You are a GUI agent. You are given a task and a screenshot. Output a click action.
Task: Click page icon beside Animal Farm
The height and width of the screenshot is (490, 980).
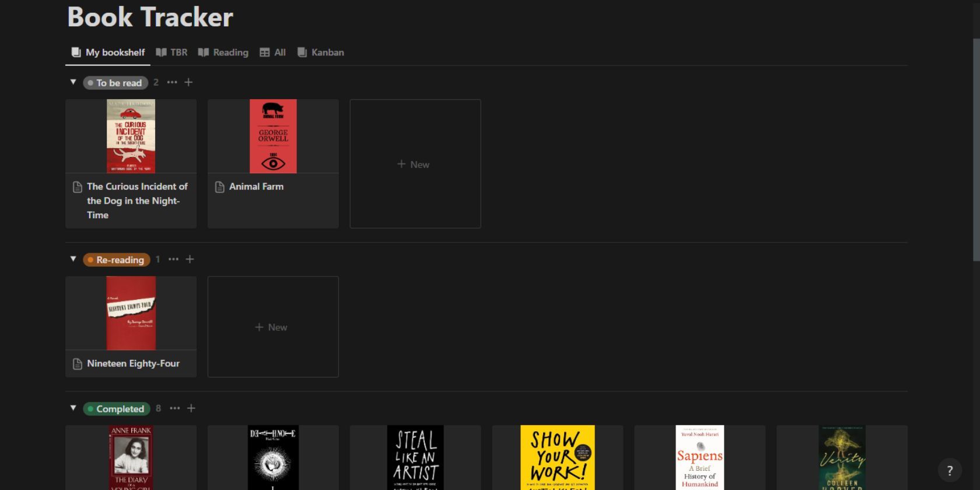pos(220,187)
